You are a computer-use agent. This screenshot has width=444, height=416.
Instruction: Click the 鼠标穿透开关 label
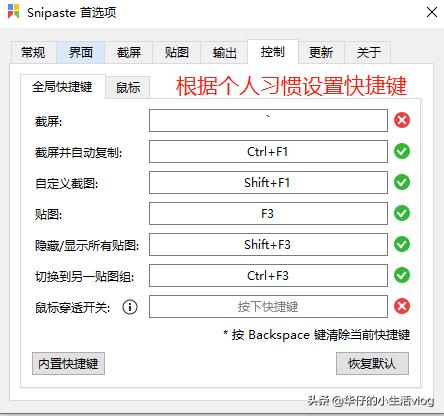[x=73, y=307]
